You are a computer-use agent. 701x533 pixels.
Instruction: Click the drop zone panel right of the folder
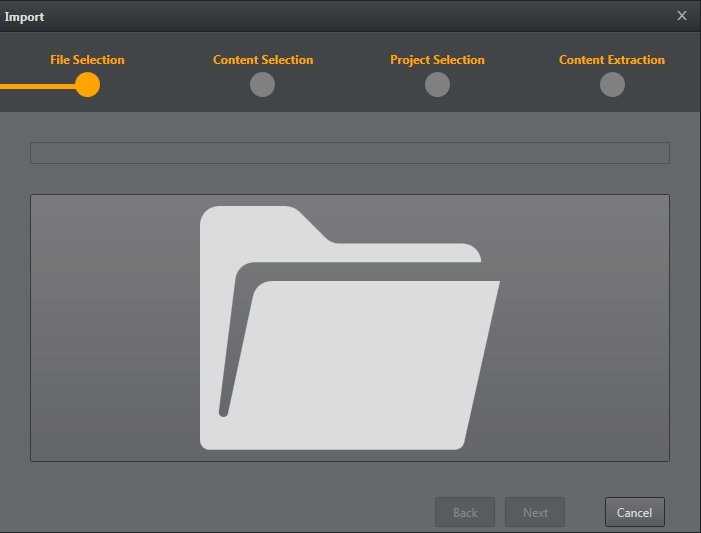pos(585,328)
